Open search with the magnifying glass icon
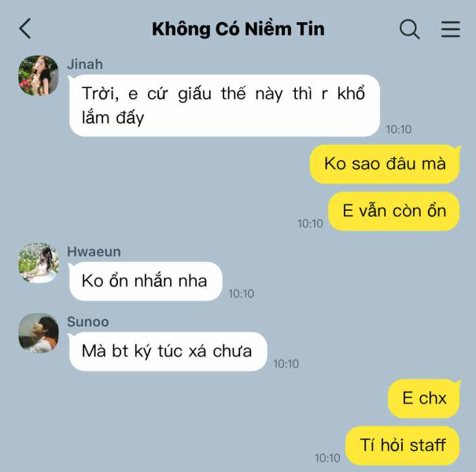Image resolution: width=476 pixels, height=472 pixels. coord(410,29)
